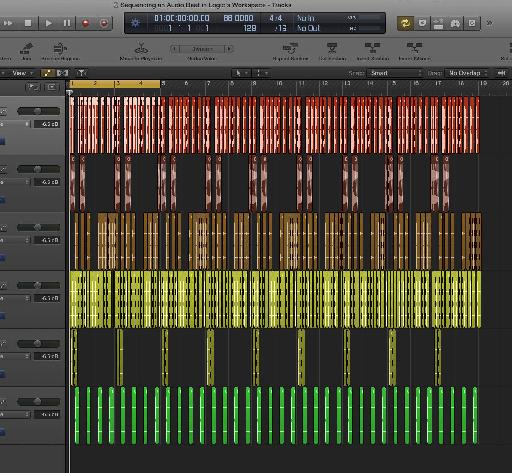This screenshot has width=512, height=473.
Task: Click the 4/4 time signature display
Action: pos(275,18)
